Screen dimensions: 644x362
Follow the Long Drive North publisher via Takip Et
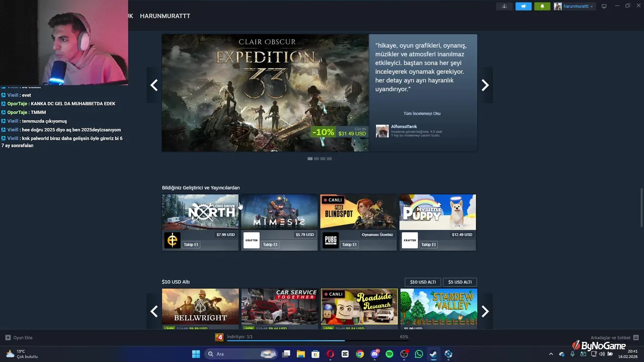coord(191,244)
